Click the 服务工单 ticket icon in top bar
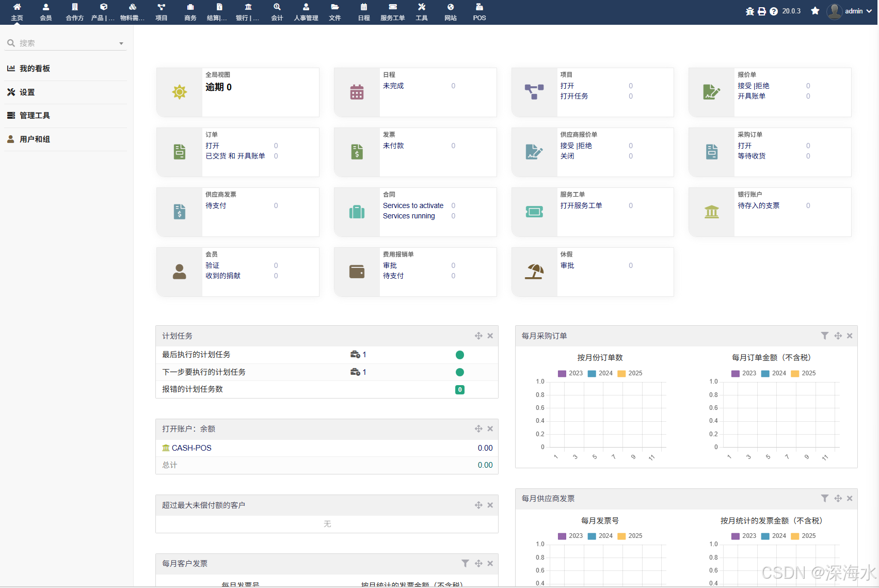The image size is (879, 588). tap(393, 7)
